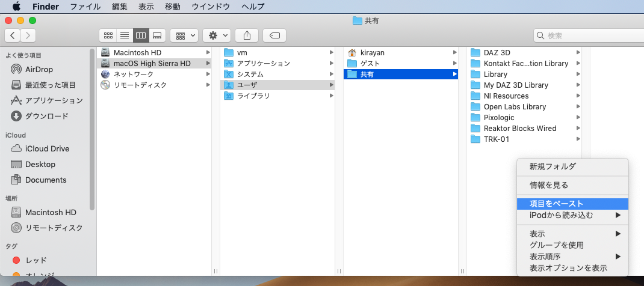644x286 pixels.
Task: Switch to column view
Action: 140,35
